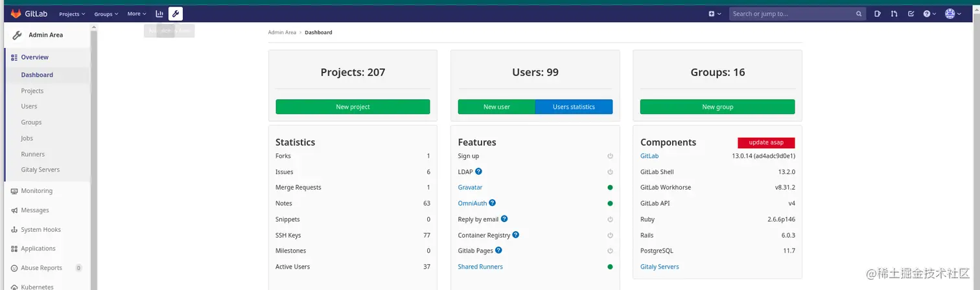Click the Reply by email power-off icon
This screenshot has width=980, height=290.
coord(610,219)
